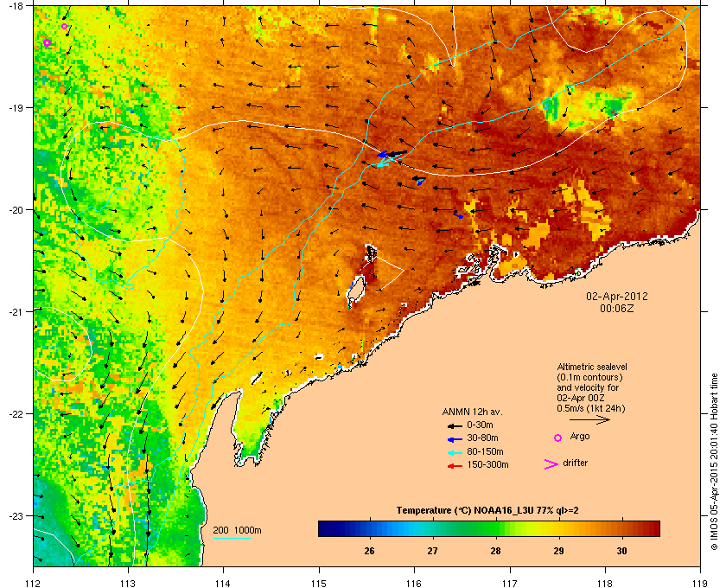Click the colorbar value 30
Image resolution: width=726 pixels, height=588 pixels.
point(621,551)
